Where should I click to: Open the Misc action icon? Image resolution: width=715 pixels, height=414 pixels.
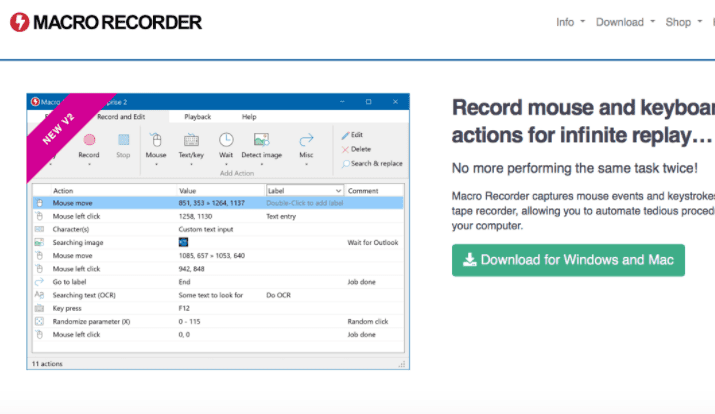[306, 140]
